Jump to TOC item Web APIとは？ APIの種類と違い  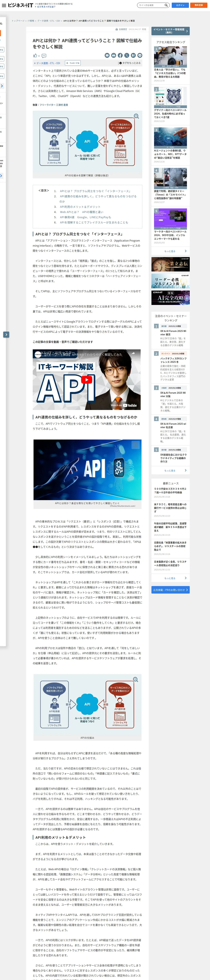click(82, 212)
